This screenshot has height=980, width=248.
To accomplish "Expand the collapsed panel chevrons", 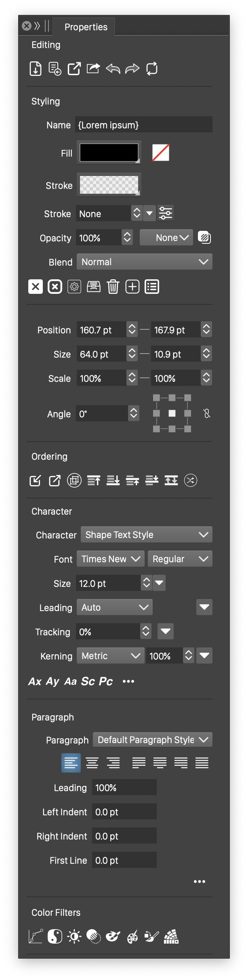I will click(x=37, y=26).
